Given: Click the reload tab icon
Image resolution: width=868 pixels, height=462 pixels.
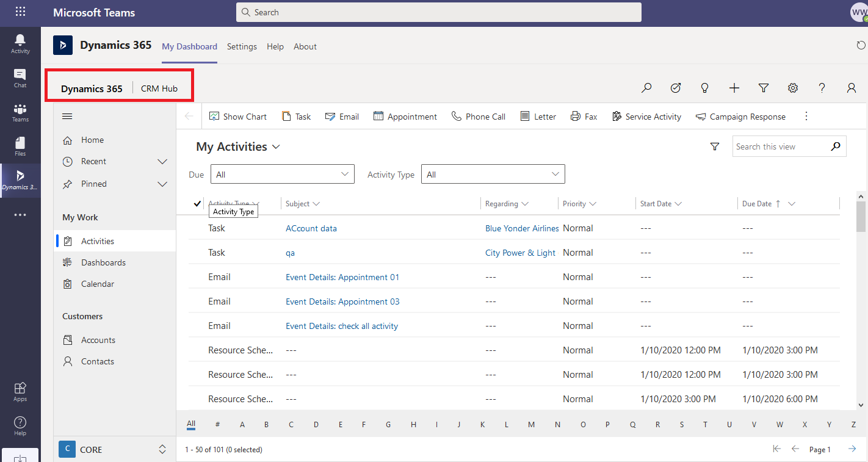Looking at the screenshot, I should 861,45.
